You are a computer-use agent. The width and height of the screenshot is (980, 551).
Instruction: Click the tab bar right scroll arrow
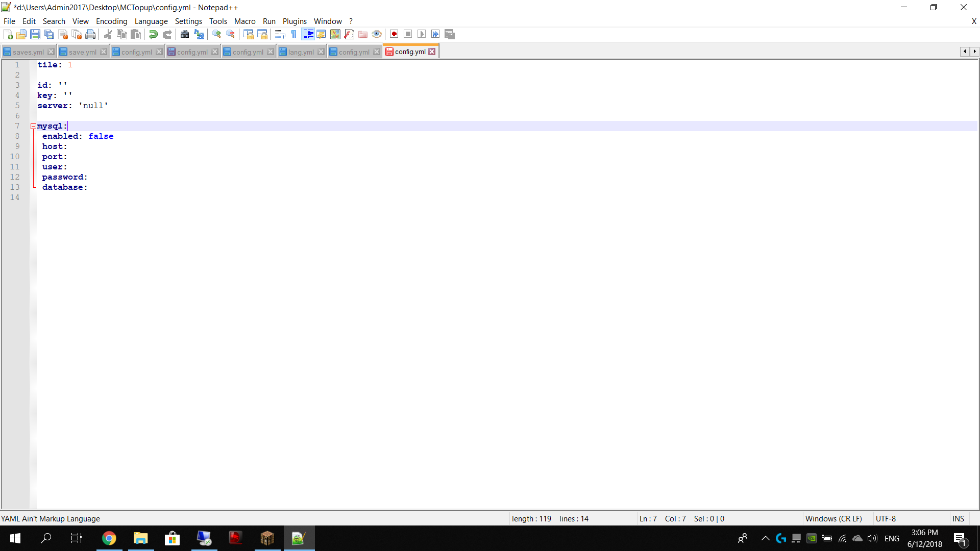tap(974, 52)
